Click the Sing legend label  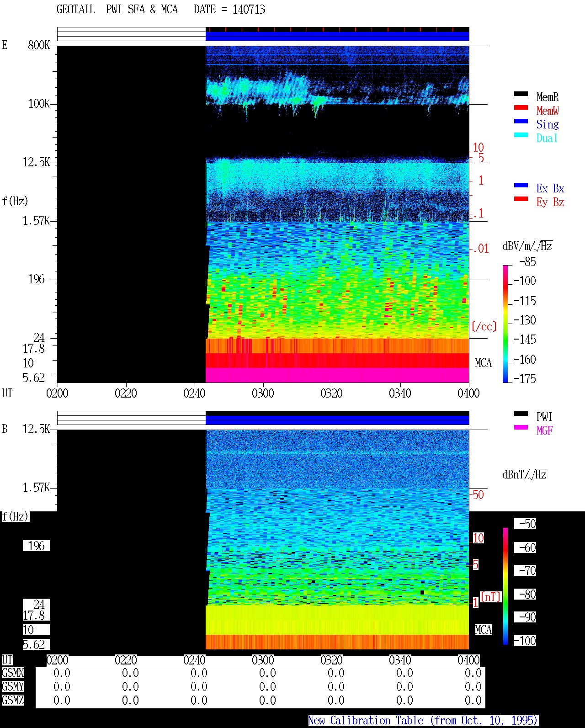(x=548, y=124)
